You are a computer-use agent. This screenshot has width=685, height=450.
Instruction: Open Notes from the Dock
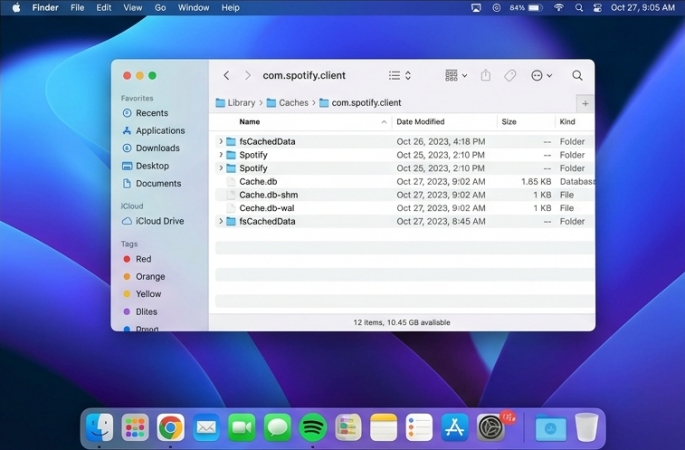(384, 427)
